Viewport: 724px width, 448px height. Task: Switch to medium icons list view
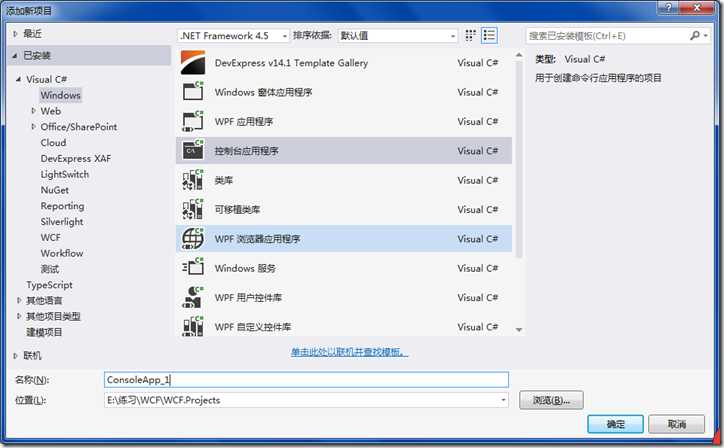pyautogui.click(x=489, y=36)
